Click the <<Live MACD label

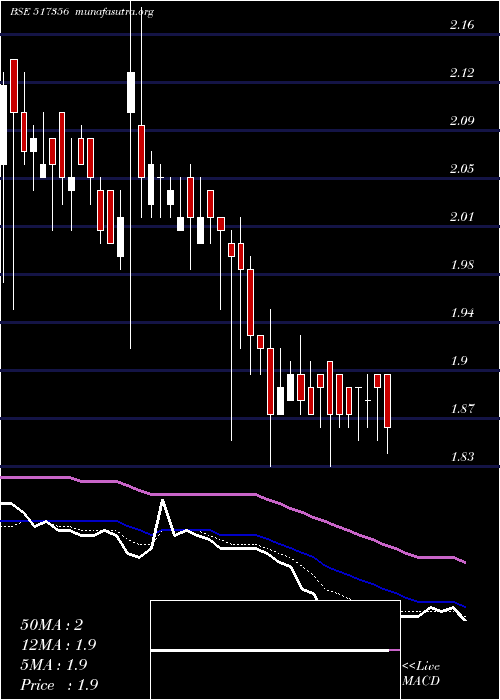[421, 674]
